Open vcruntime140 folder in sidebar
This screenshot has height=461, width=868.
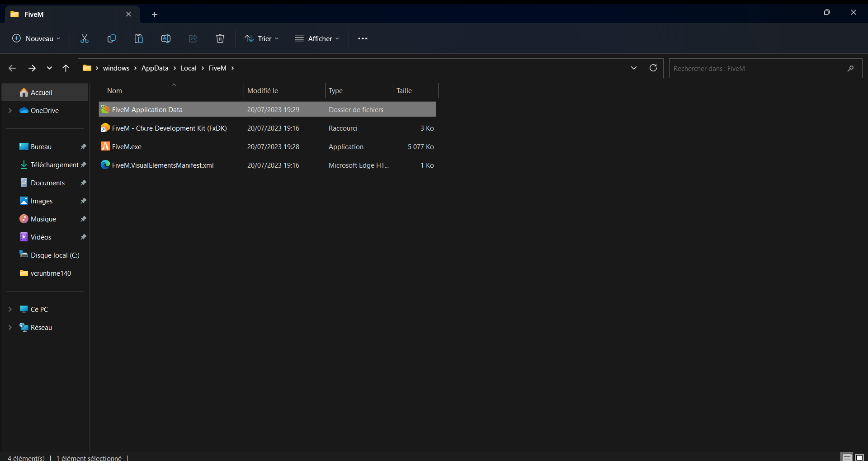[45, 273]
